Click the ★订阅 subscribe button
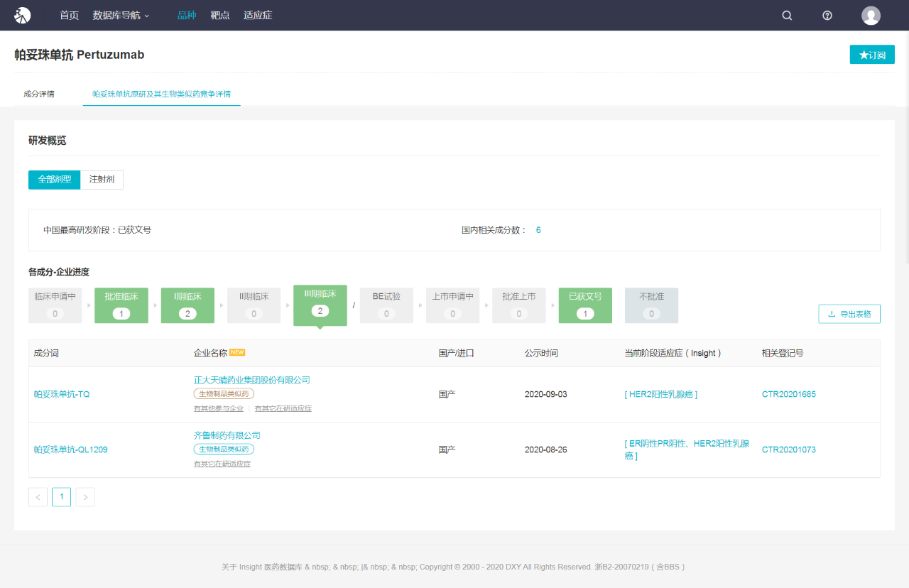Screen dimensions: 909x588 872,55
